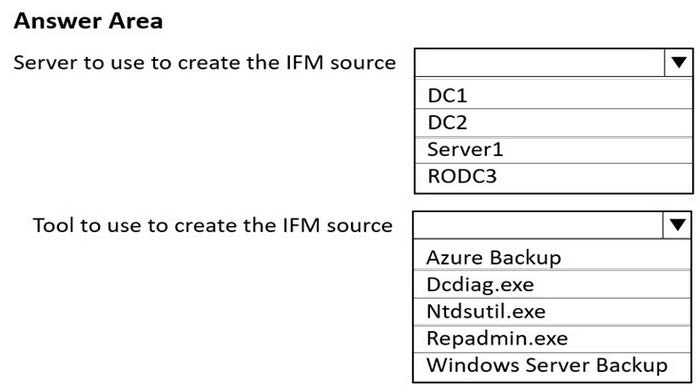Pick the read-only domain controller entry
This screenshot has width=700, height=390.
click(x=554, y=177)
